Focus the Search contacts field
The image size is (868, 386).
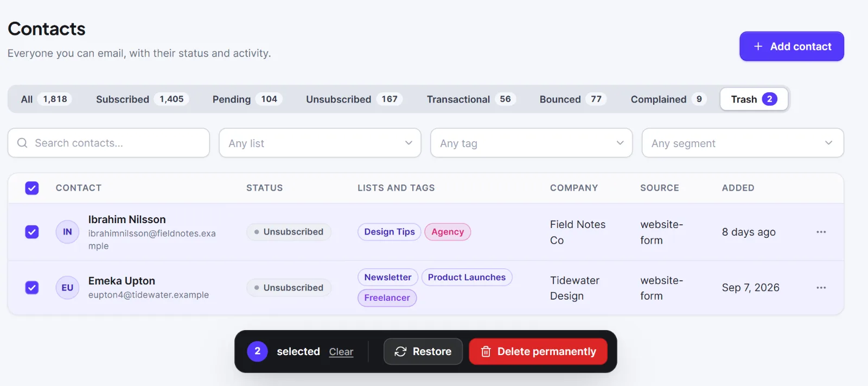[108, 143]
